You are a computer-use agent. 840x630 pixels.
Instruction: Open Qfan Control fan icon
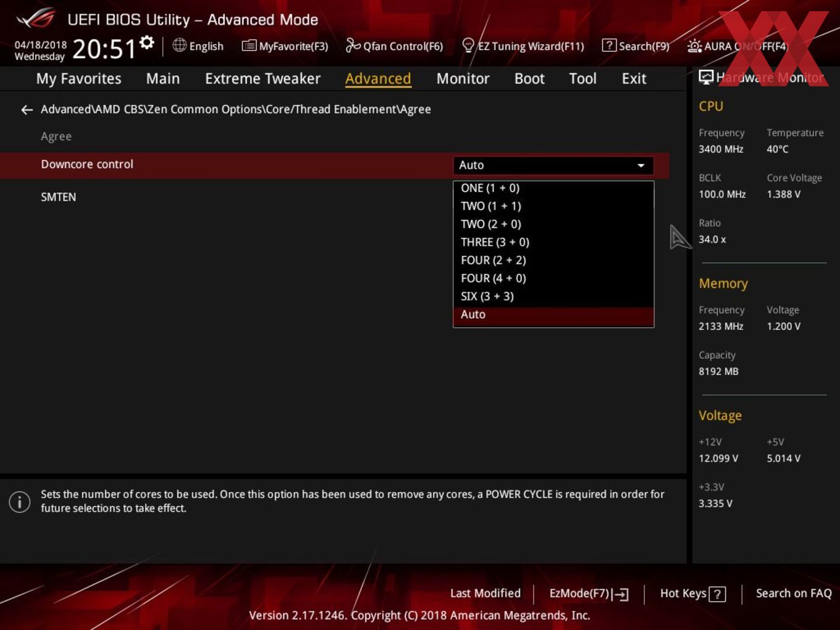(353, 45)
